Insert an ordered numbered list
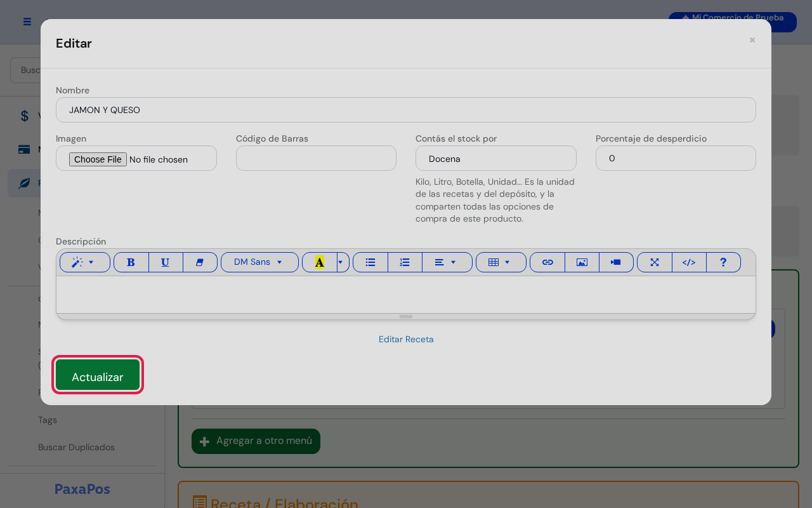The height and width of the screenshot is (508, 812). 405,262
